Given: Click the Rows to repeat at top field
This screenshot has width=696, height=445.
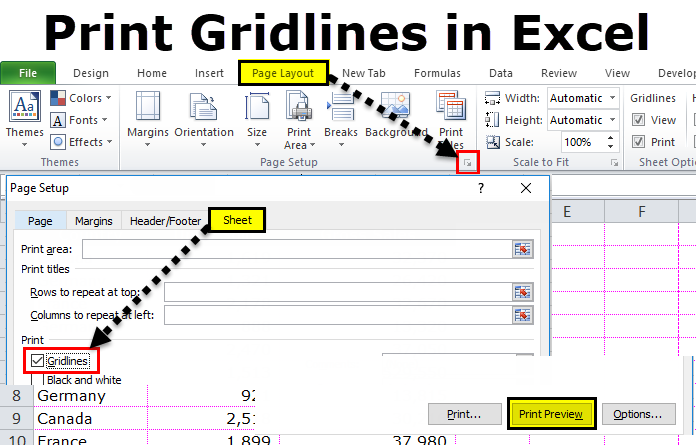Looking at the screenshot, I should click(338, 292).
